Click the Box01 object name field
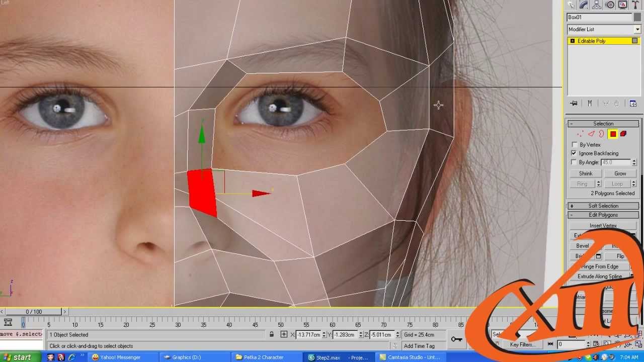The width and height of the screenshot is (644, 362). click(599, 17)
